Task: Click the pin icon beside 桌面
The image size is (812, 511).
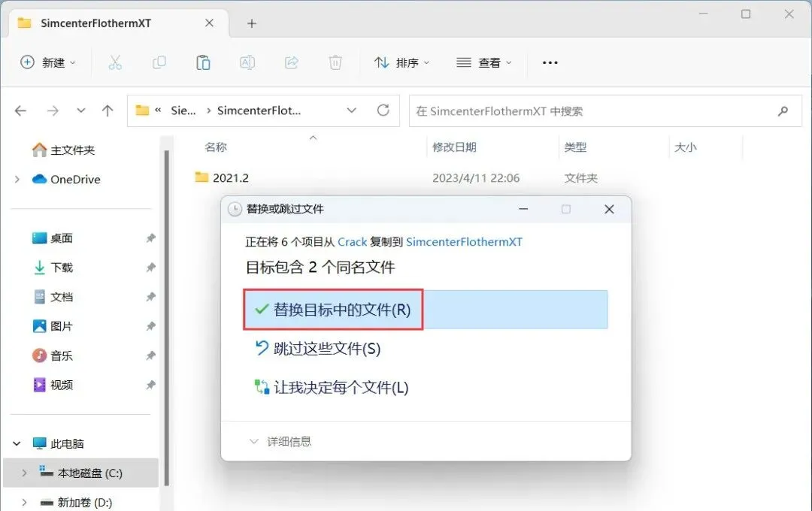Action: click(150, 238)
